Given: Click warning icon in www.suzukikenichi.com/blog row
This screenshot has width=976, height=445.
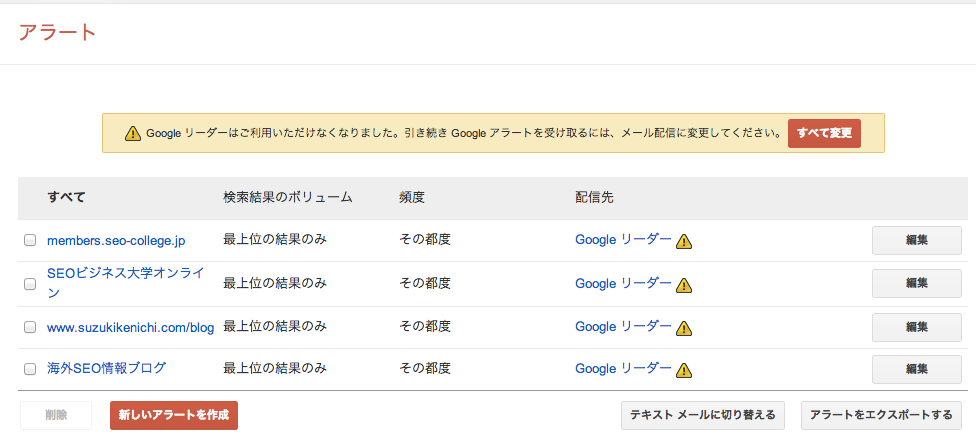Looking at the screenshot, I should tap(684, 328).
